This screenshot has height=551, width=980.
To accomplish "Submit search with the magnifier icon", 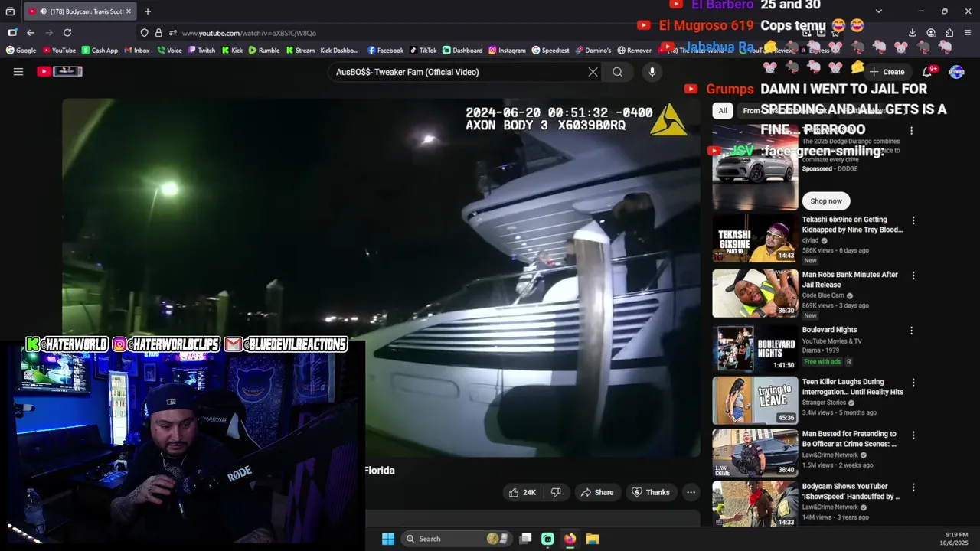I will [x=617, y=72].
